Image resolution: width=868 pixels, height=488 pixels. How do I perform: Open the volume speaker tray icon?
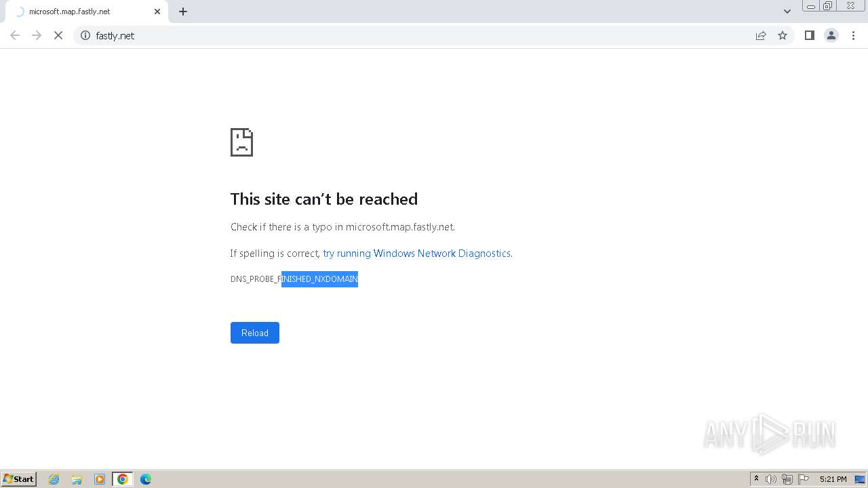click(771, 479)
